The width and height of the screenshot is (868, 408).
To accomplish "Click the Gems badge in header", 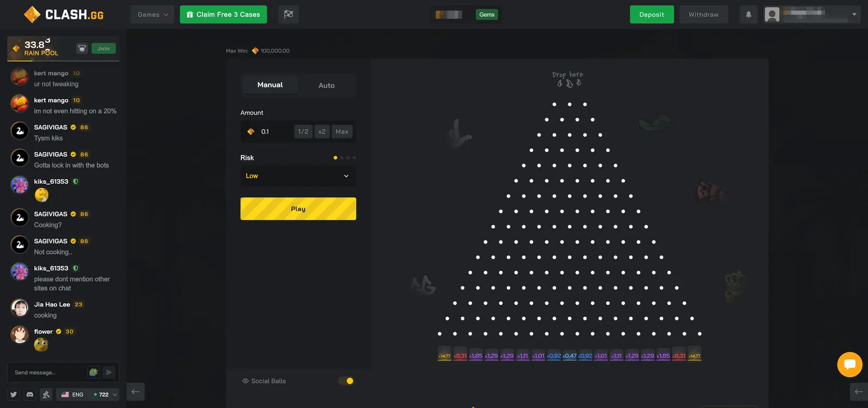I will click(x=487, y=15).
